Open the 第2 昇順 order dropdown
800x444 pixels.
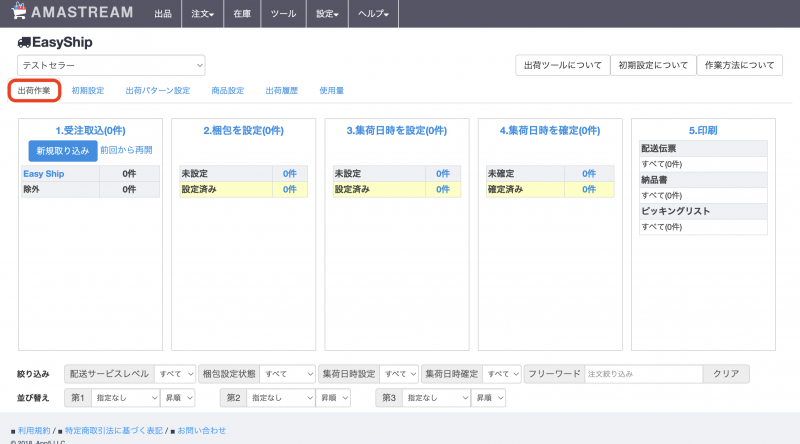coord(333,398)
